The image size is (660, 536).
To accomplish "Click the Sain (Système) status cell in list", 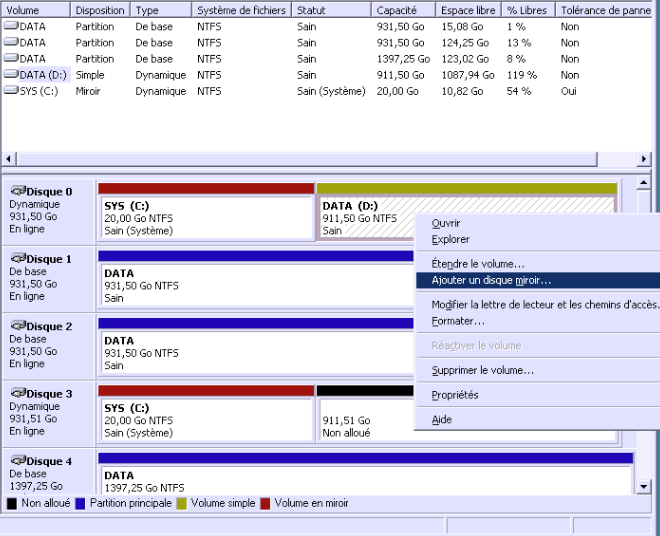I will pyautogui.click(x=331, y=91).
